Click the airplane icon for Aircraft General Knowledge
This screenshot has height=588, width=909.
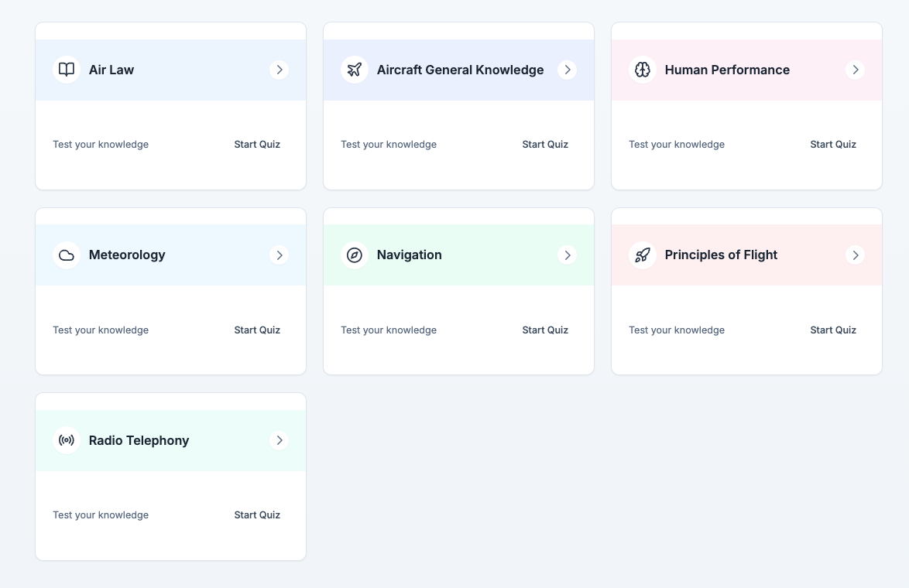355,70
